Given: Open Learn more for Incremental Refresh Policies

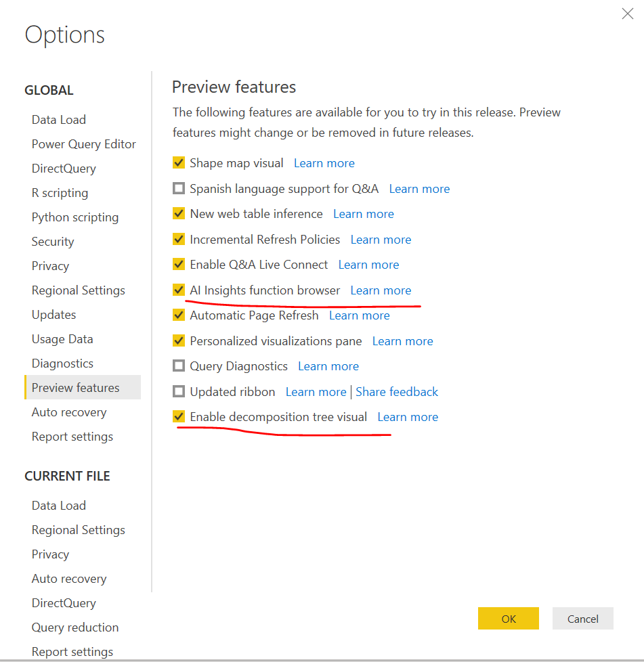Looking at the screenshot, I should pyautogui.click(x=381, y=240).
